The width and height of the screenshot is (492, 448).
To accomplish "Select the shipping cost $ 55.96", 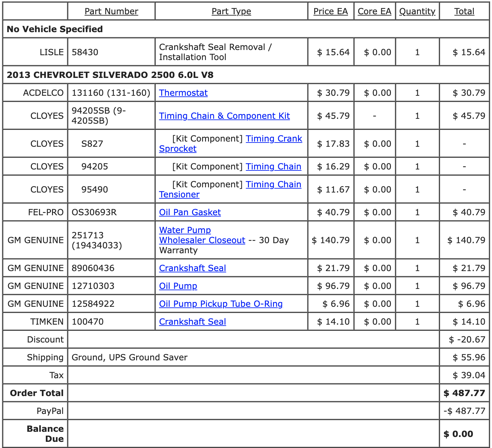I will pyautogui.click(x=469, y=357).
